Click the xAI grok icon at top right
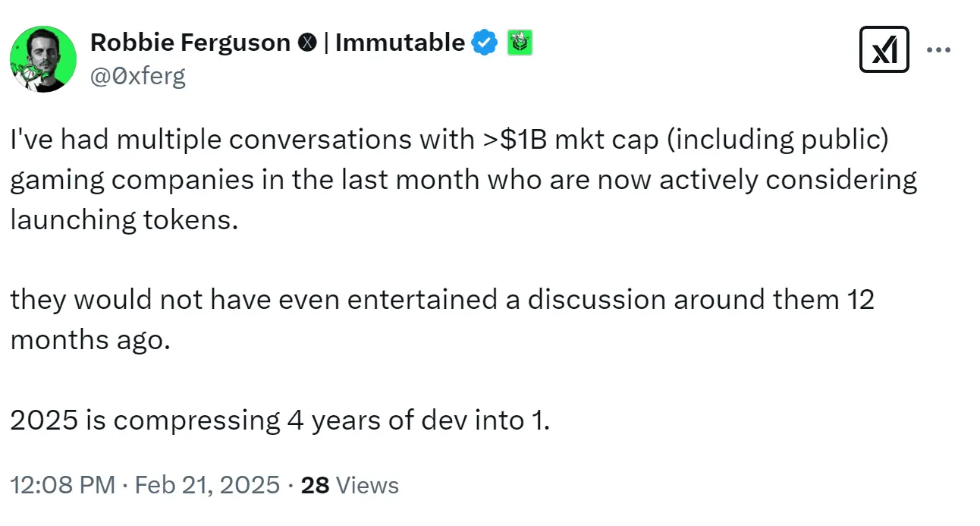This screenshot has width=980, height=526. coord(884,49)
